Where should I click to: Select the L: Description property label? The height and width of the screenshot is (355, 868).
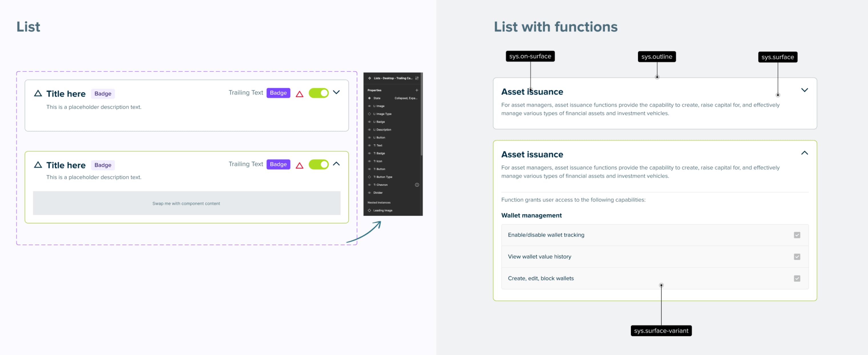click(382, 130)
